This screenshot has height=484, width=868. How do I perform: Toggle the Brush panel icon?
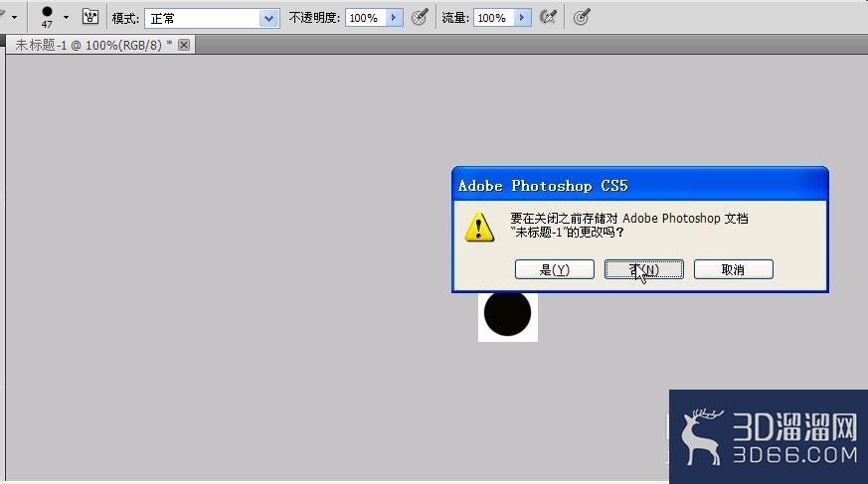pyautogui.click(x=90, y=17)
